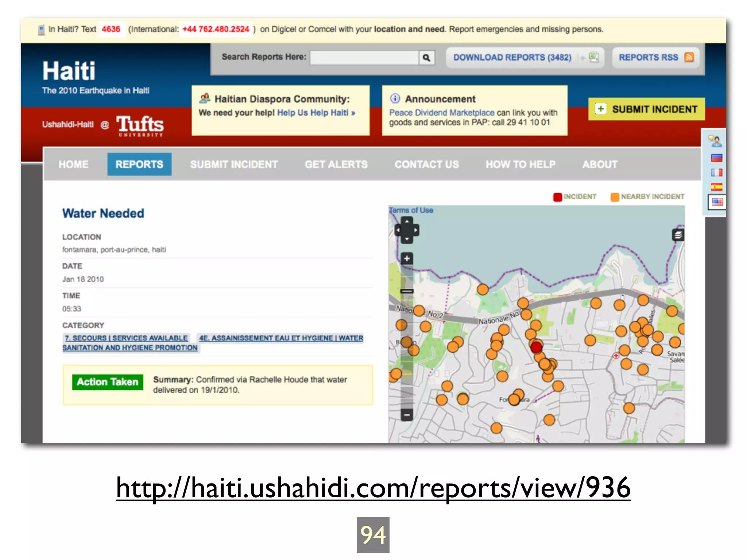Click the mobile phone icon in top banner
The image size is (747, 560).
tap(42, 30)
